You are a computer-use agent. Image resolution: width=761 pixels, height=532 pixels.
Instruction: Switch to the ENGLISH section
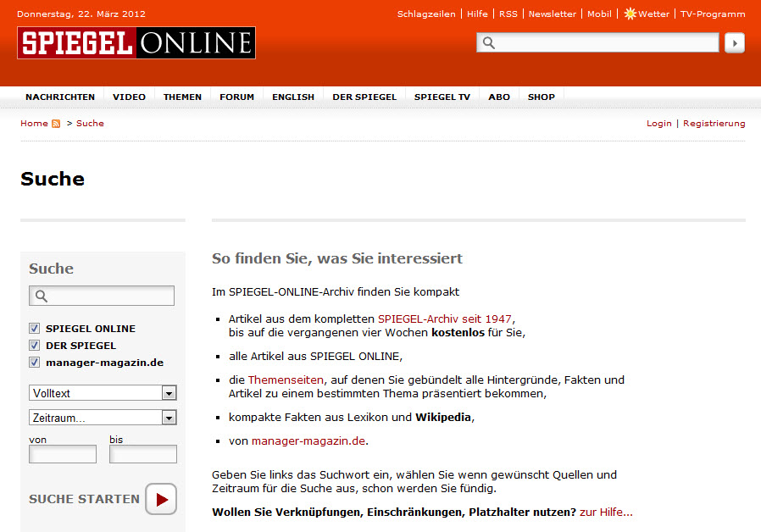coord(293,97)
